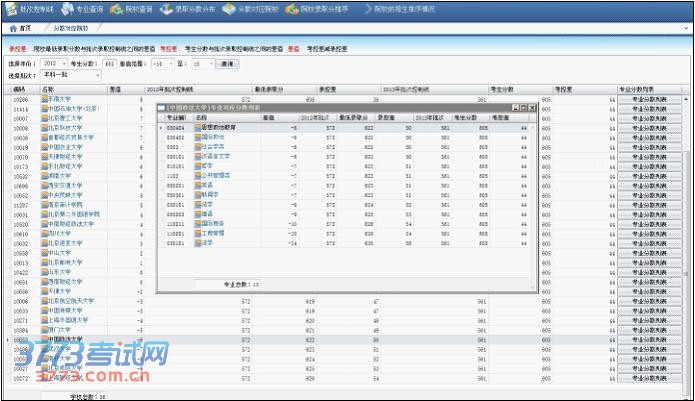Viewport: 695px width, 401px height.
Task: Close the 专业划线分数列表 popup window
Action: point(534,106)
